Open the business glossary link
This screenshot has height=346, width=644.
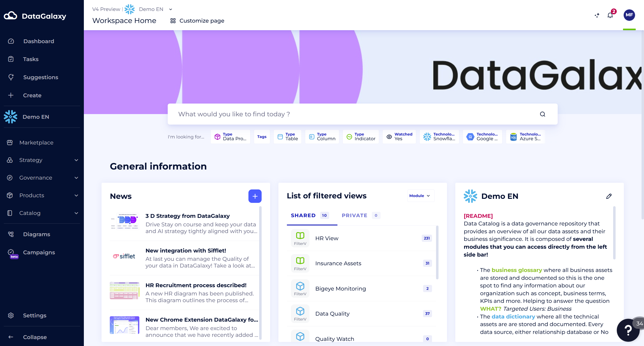(517, 270)
